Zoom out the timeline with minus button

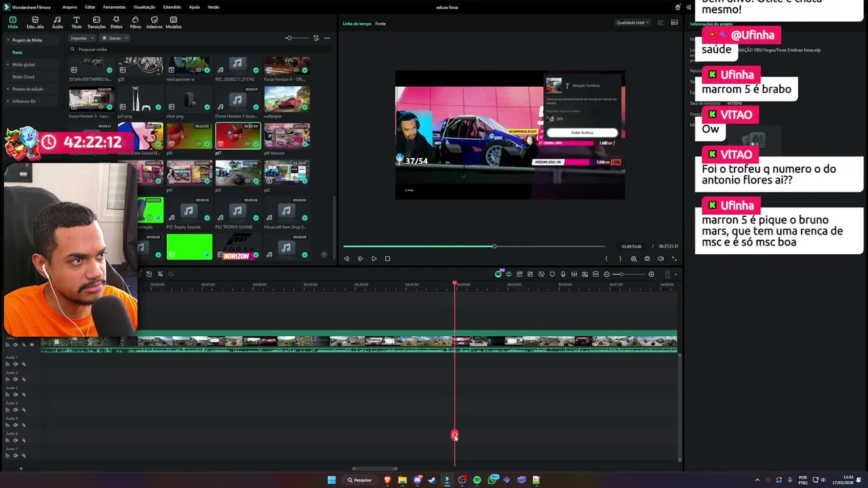(x=606, y=274)
